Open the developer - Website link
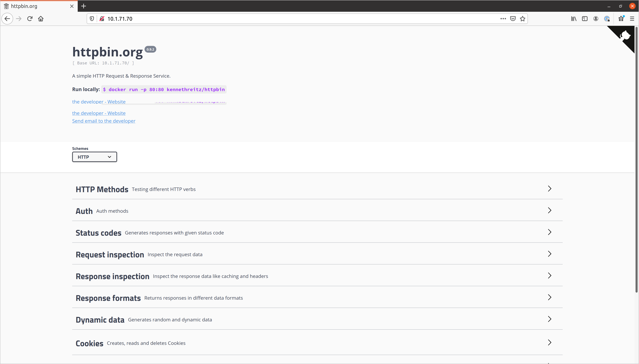 tap(99, 113)
